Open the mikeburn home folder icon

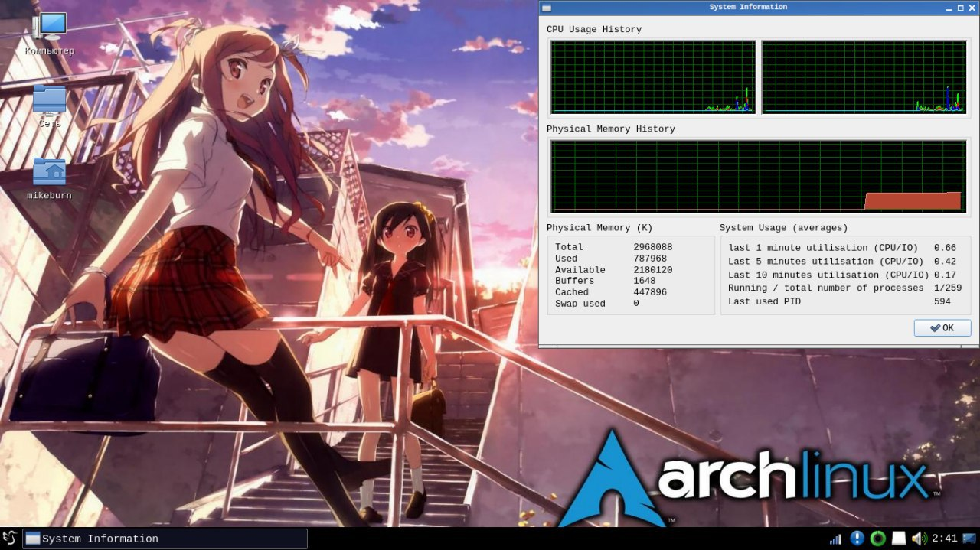point(50,178)
